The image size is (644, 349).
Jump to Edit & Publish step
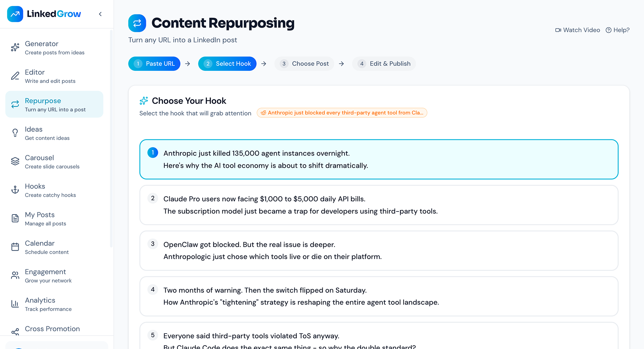point(384,64)
